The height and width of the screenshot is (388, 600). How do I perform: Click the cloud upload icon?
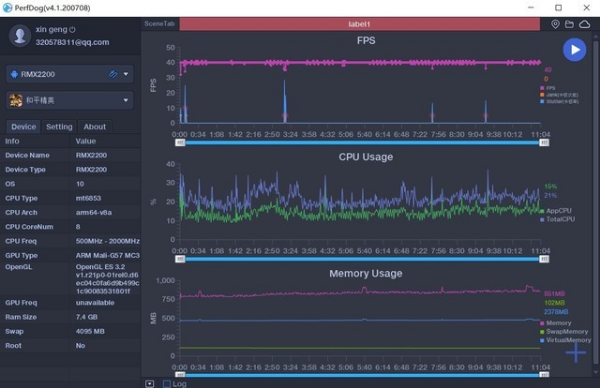(x=584, y=24)
